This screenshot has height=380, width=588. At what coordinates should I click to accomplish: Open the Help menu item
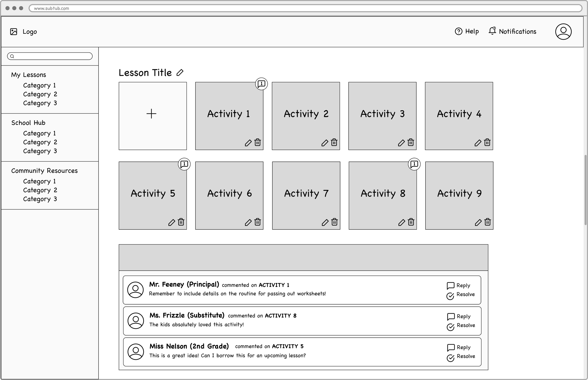pos(467,31)
